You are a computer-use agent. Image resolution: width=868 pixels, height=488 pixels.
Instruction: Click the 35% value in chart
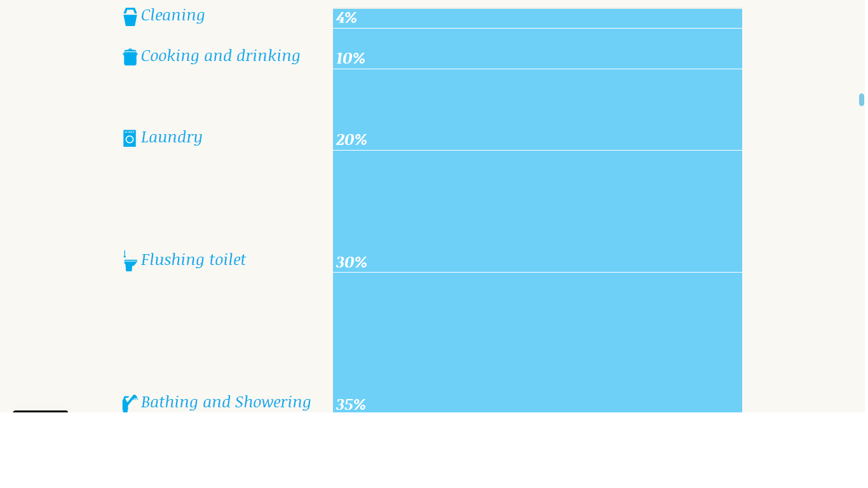click(x=351, y=405)
